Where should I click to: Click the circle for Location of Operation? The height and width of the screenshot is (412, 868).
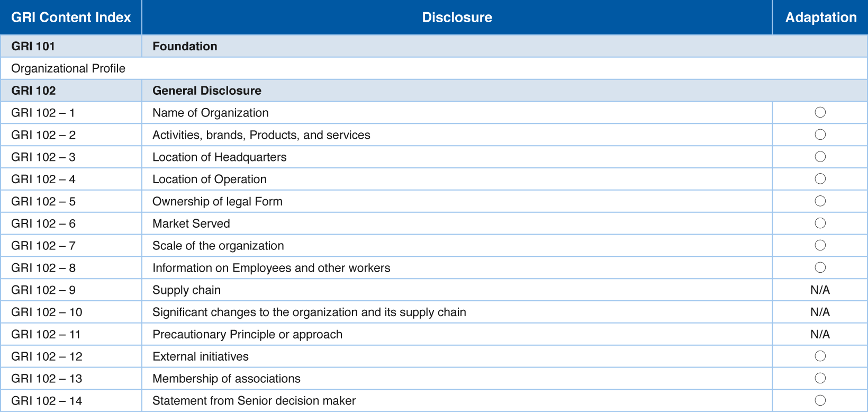coord(820,178)
